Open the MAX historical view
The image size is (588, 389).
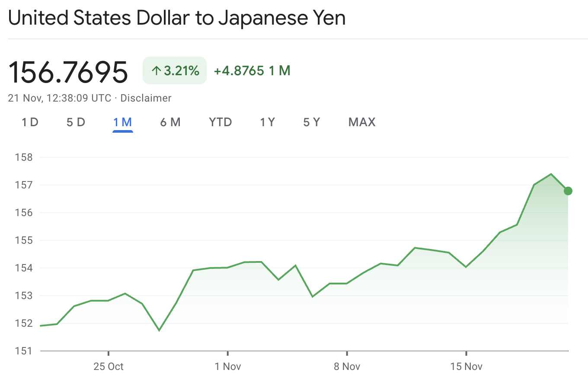point(362,122)
